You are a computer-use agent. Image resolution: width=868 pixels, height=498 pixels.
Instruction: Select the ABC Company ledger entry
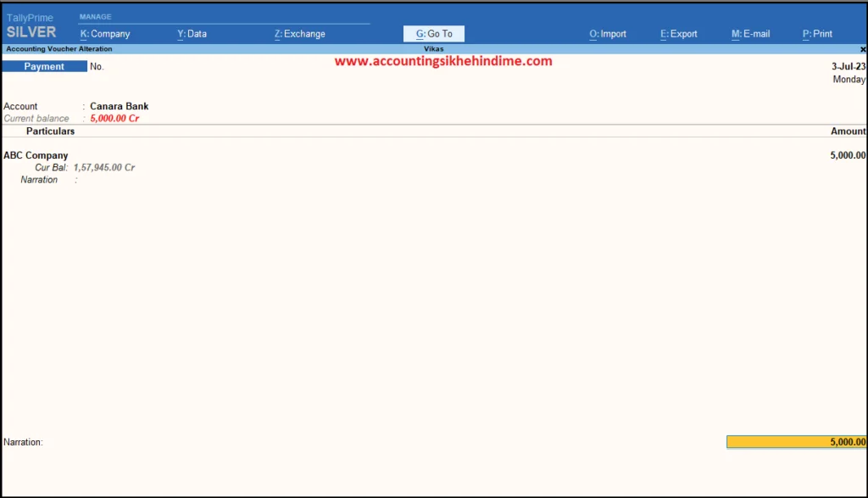click(36, 155)
